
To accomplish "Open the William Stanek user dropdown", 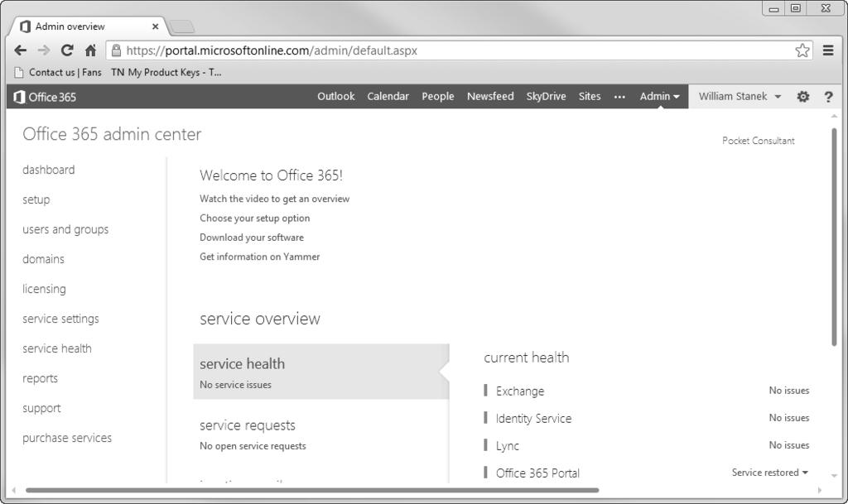I will (740, 96).
